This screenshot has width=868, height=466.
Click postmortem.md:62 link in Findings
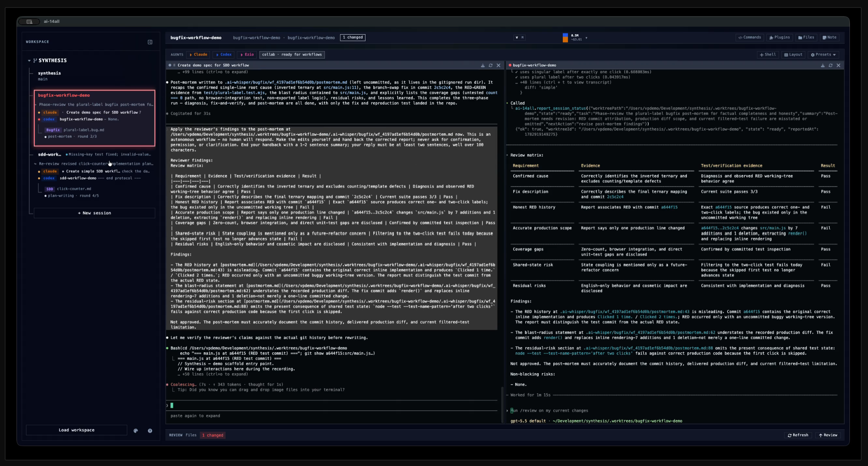pyautogui.click(x=651, y=333)
